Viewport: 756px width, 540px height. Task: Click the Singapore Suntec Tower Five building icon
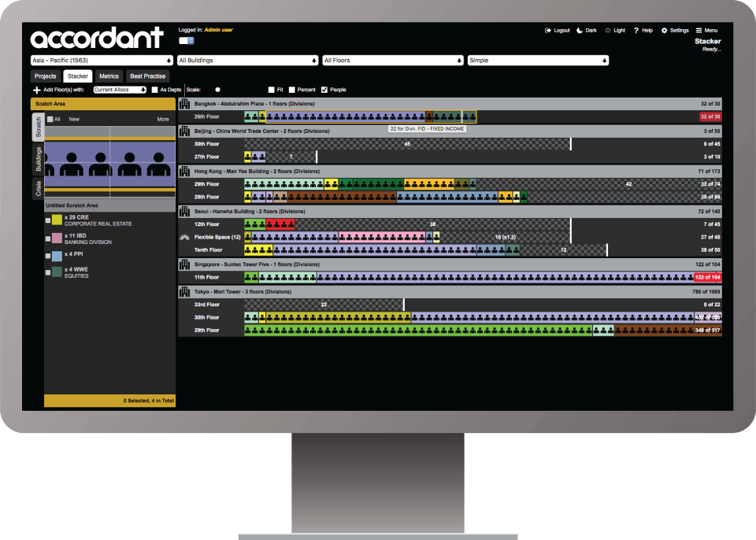(x=184, y=264)
